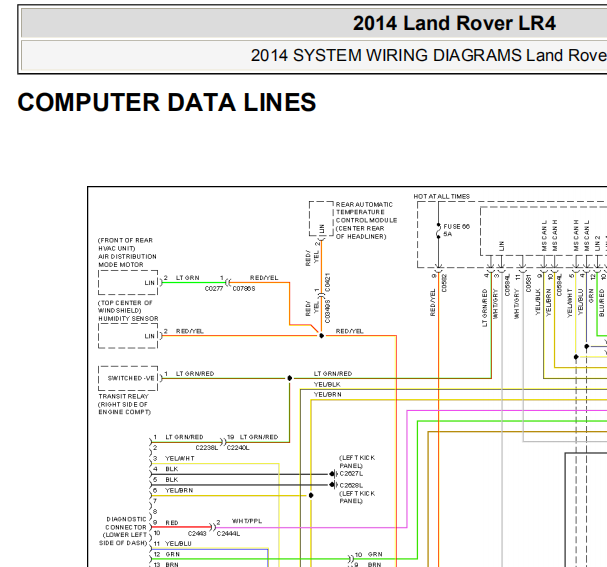Click vertical connector label "C0349S"
This screenshot has height=567, width=607.
(x=328, y=312)
